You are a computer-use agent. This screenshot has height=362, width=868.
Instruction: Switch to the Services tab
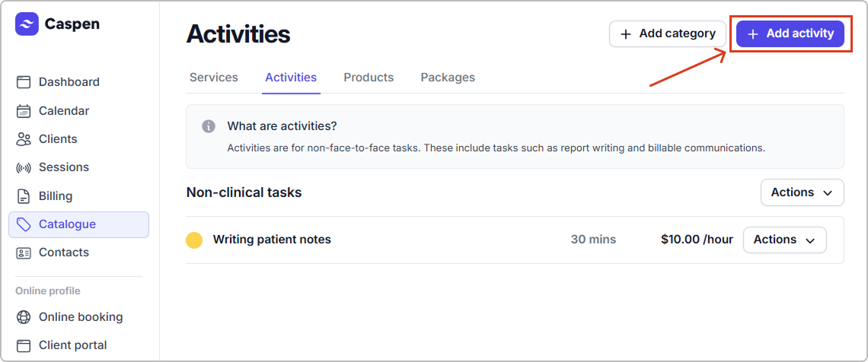(213, 78)
